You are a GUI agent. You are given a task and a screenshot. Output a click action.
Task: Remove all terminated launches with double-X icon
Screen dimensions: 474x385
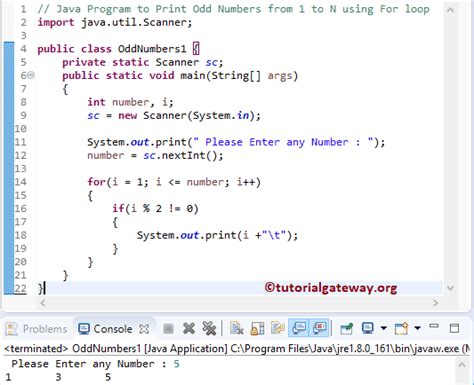click(x=209, y=329)
